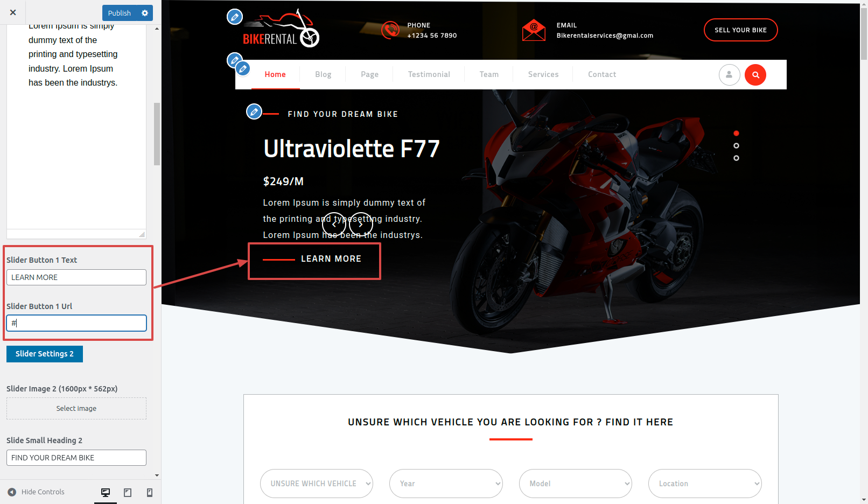Click the Publish settings gear icon
868x504 pixels.
pyautogui.click(x=145, y=13)
